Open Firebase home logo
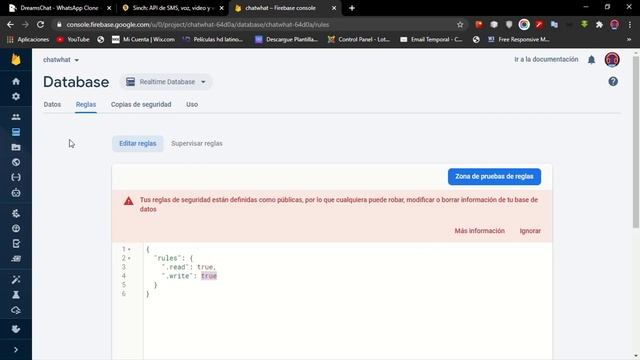This screenshot has width=640, height=360. (16, 60)
